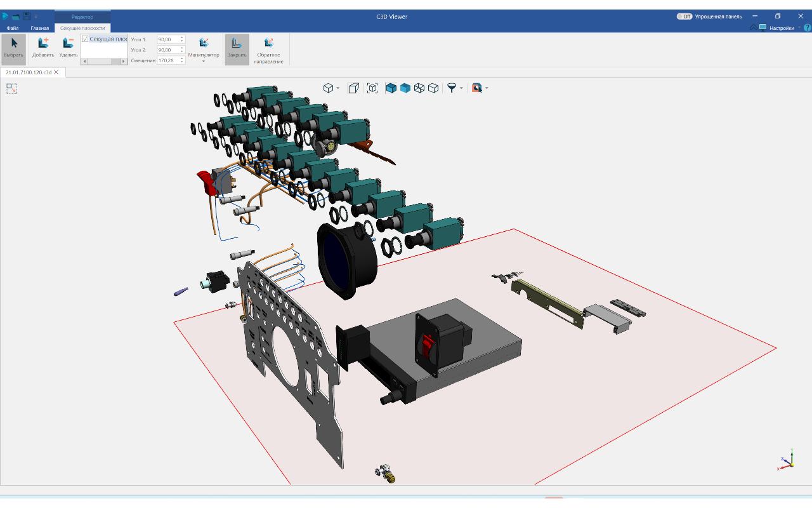Screen dimensions: 812x508
Task: Activate the Выбрать selection tool
Action: 13,49
